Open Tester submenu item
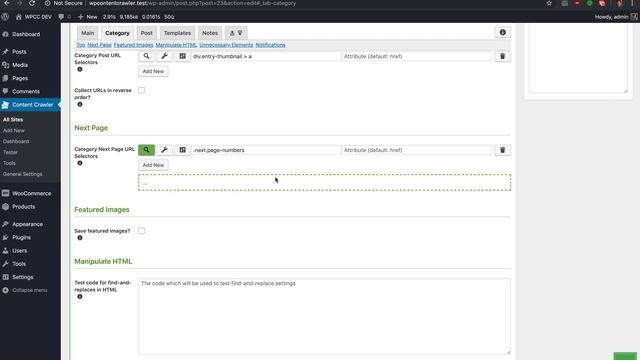The width and height of the screenshot is (640, 360). click(x=10, y=152)
